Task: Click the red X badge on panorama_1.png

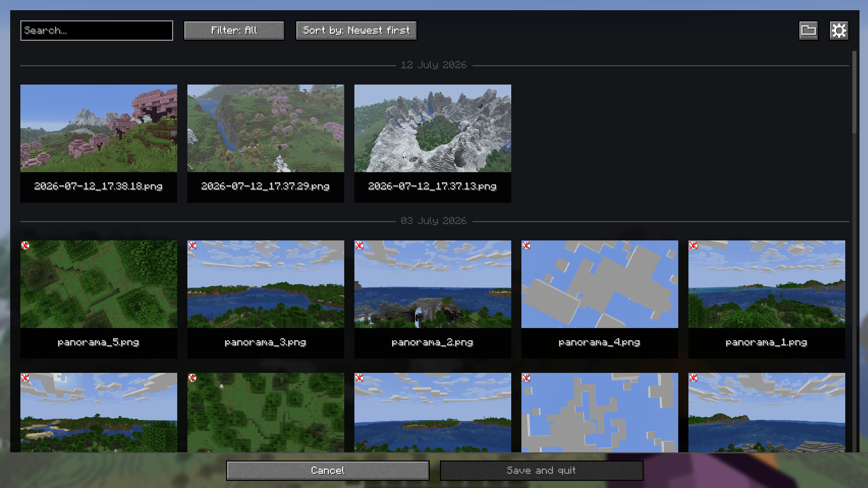Action: [693, 245]
